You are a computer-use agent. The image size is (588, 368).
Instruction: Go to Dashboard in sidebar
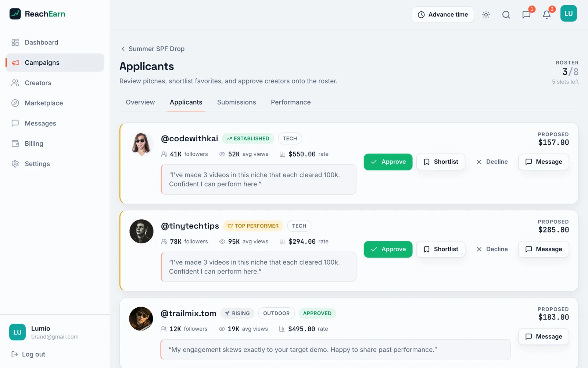pyautogui.click(x=55, y=42)
